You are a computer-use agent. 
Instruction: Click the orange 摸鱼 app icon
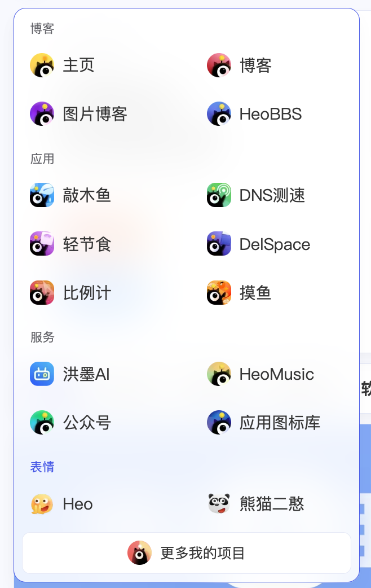tap(219, 292)
